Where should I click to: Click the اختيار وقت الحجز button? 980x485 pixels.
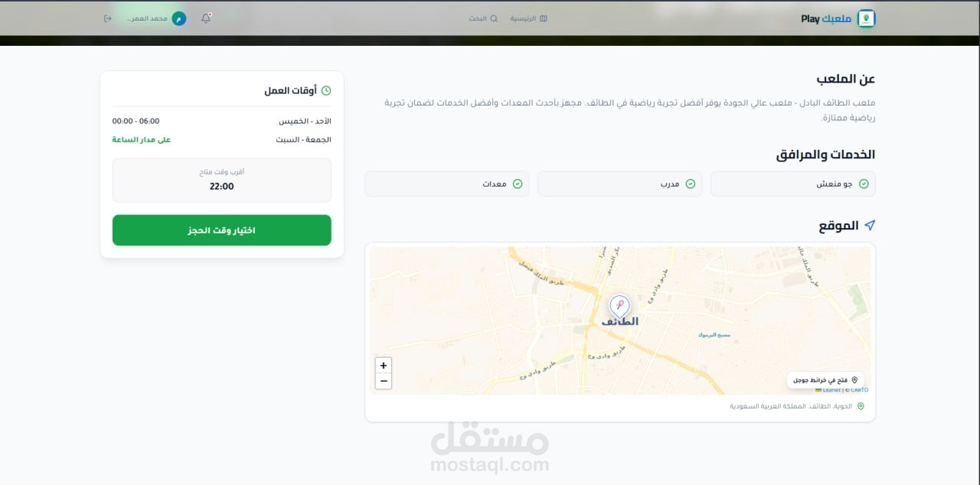tap(222, 230)
